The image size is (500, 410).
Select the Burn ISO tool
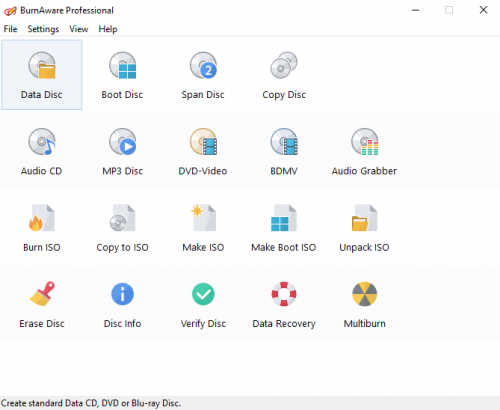coord(42,227)
